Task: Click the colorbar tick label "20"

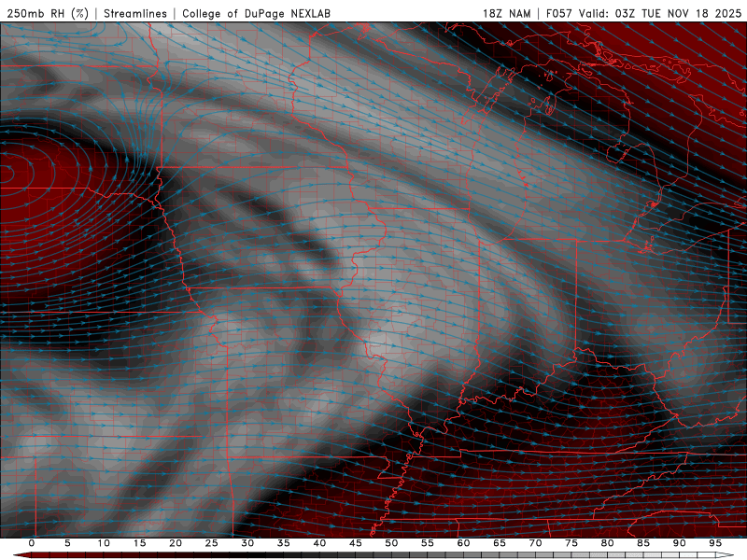Action: 176,543
